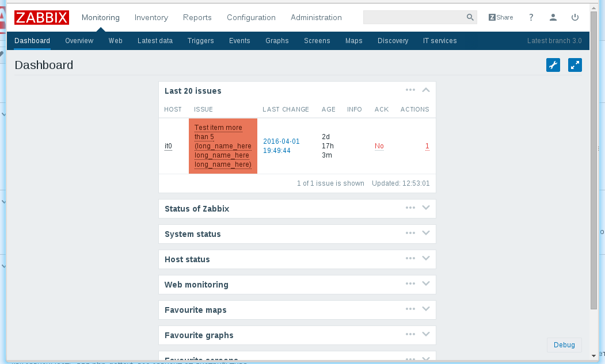The image size is (605, 364).
Task: Go to the Graphs submenu tab
Action: point(277,40)
